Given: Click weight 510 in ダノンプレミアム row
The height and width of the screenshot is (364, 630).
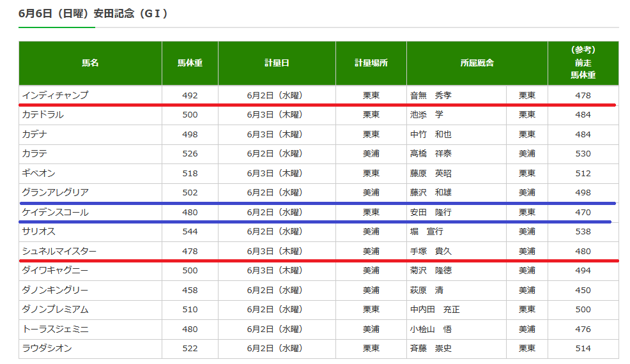Looking at the screenshot, I should pyautogui.click(x=190, y=310).
